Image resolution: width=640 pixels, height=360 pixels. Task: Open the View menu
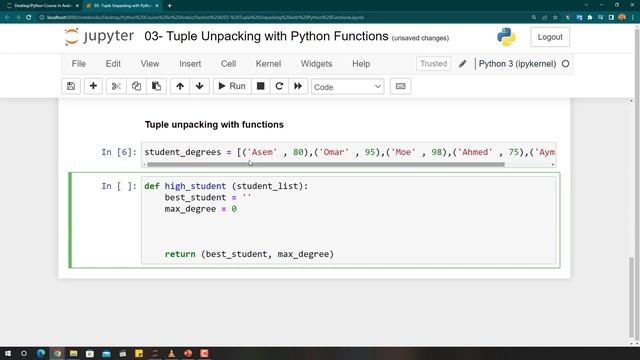click(150, 64)
